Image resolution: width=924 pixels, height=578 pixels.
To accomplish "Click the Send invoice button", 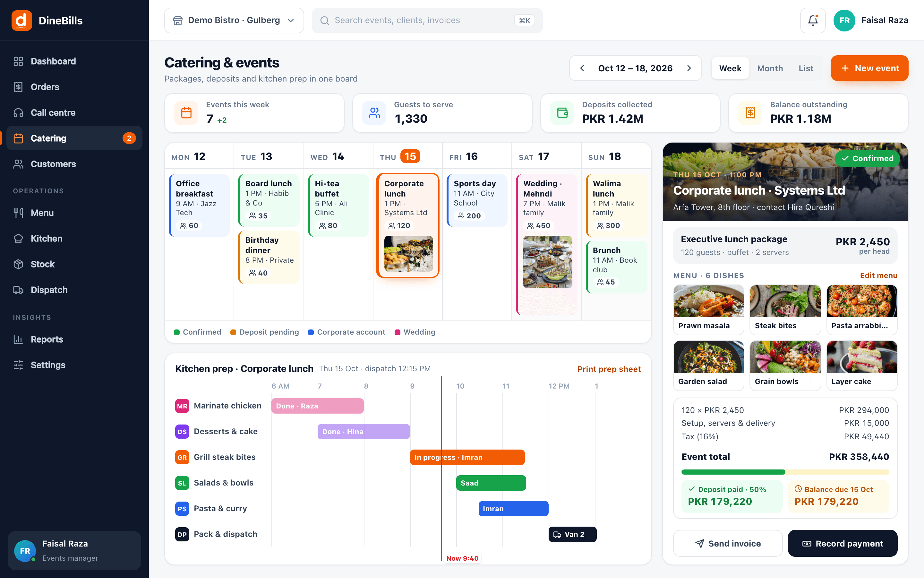I will 728,543.
